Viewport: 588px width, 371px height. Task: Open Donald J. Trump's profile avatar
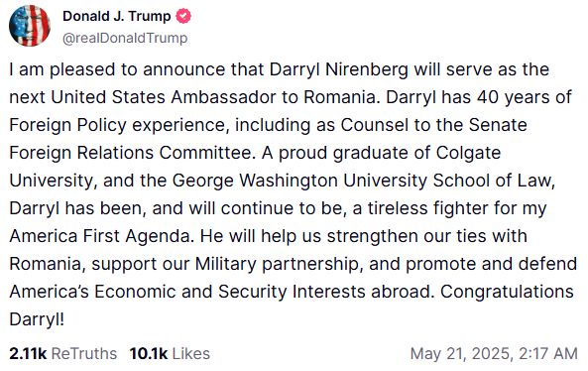(x=30, y=26)
